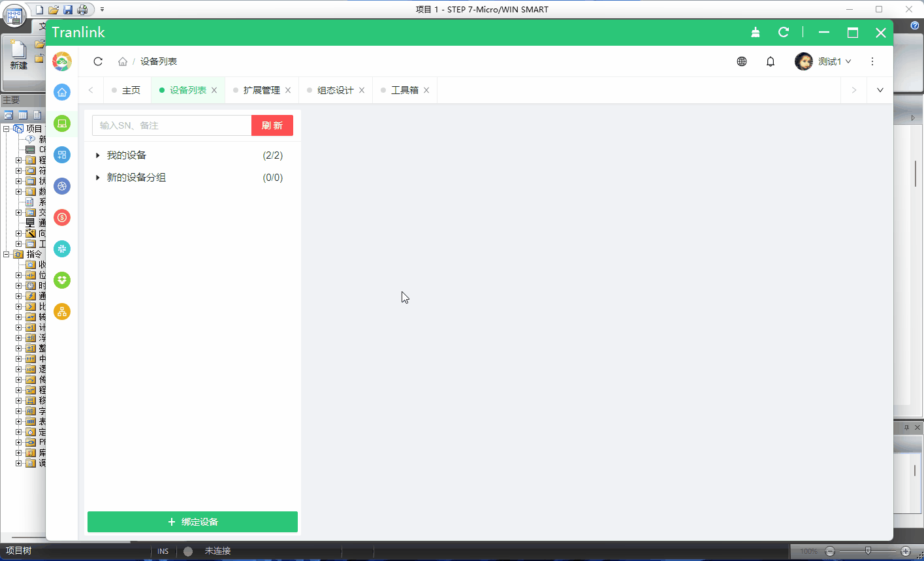Open the bell notifications icon
Screen dimensions: 924x561
771,61
